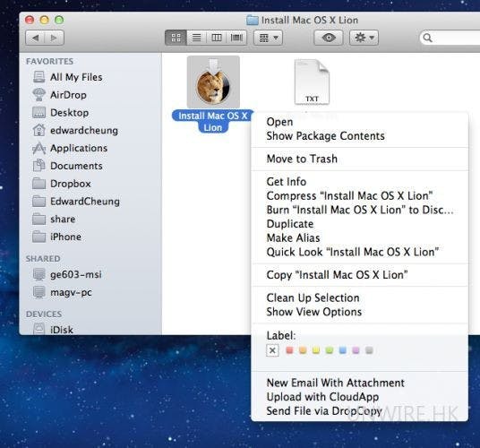480x448 pixels.
Task: Choose Quick Look "Install Mac OS X Lion"
Action: 360,252
